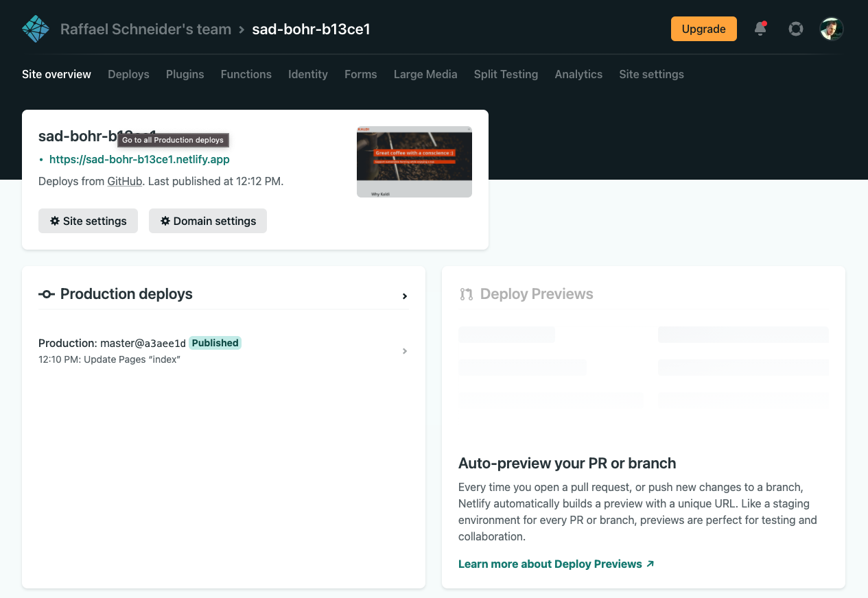The image size is (868, 598).
Task: Open Learn more about Deploy Previews
Action: (x=550, y=564)
